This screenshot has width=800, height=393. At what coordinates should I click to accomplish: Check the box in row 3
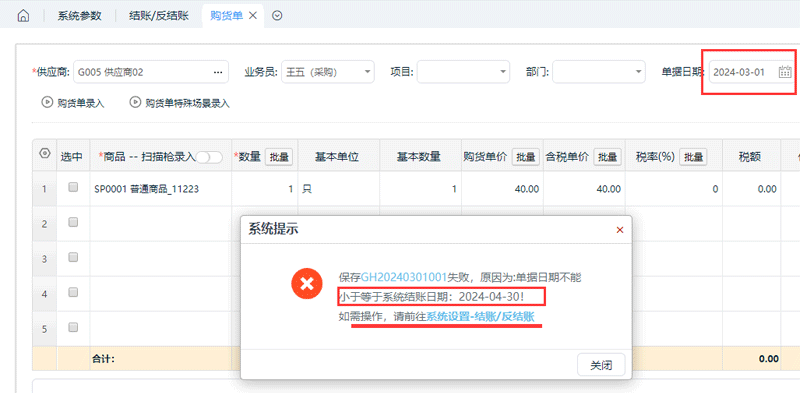(x=73, y=257)
